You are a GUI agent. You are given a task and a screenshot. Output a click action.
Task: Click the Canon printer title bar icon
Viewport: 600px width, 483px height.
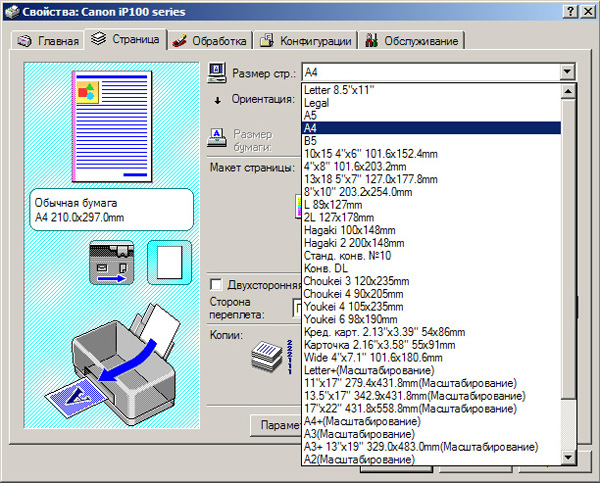[11, 11]
